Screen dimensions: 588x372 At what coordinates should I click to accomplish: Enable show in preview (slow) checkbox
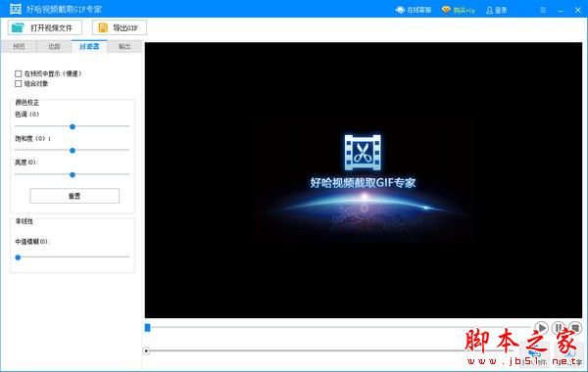pos(18,73)
